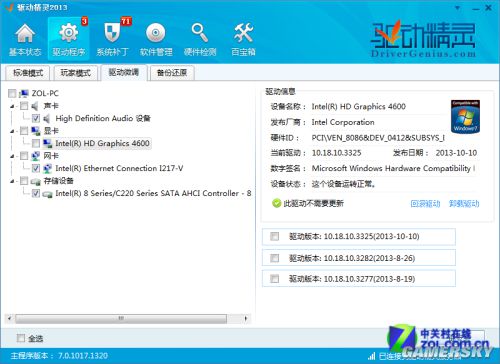
Task: Click the Windows 7 compatibility badge
Action: pyautogui.click(x=465, y=117)
